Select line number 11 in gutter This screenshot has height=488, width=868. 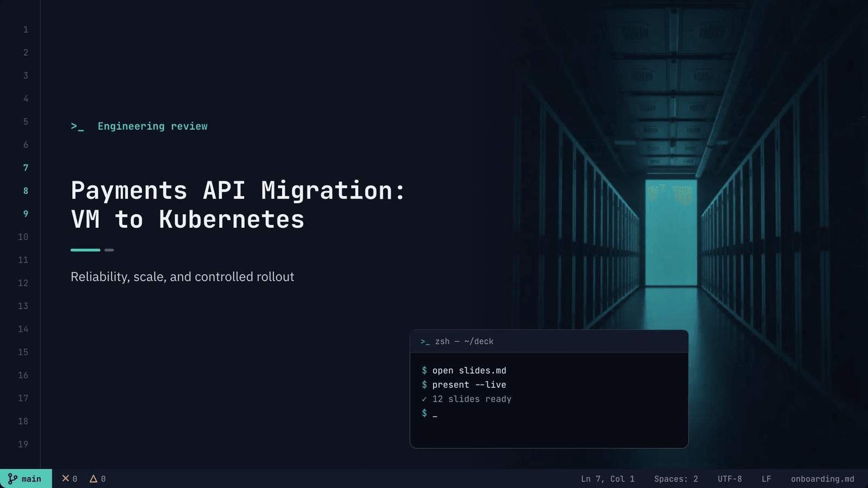pyautogui.click(x=23, y=260)
